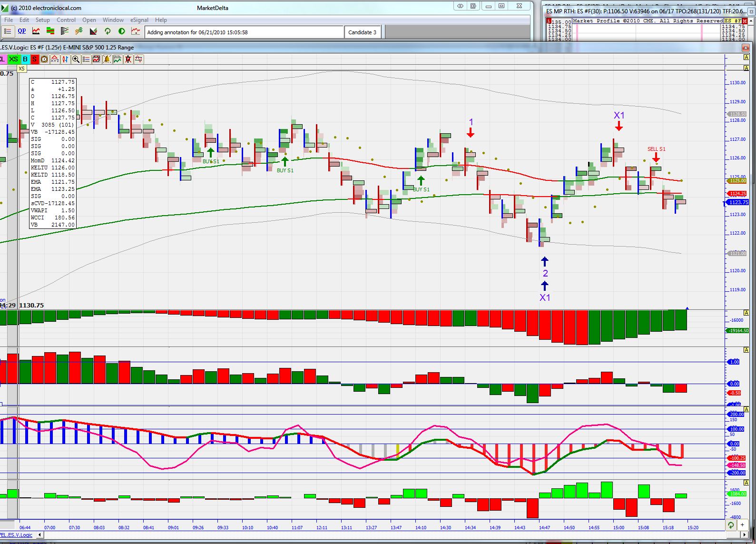Click the pink -148.50 oscillator label
Screen dimensions: 756x544
(737, 465)
